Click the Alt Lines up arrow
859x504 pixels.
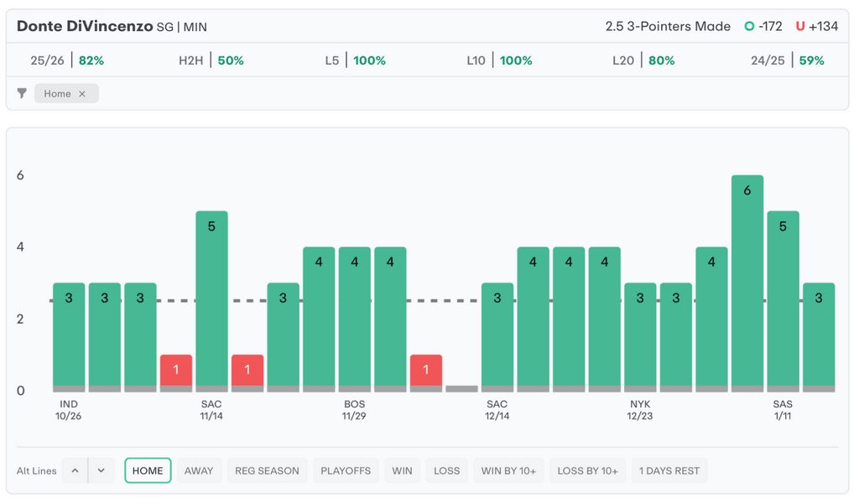(75, 470)
